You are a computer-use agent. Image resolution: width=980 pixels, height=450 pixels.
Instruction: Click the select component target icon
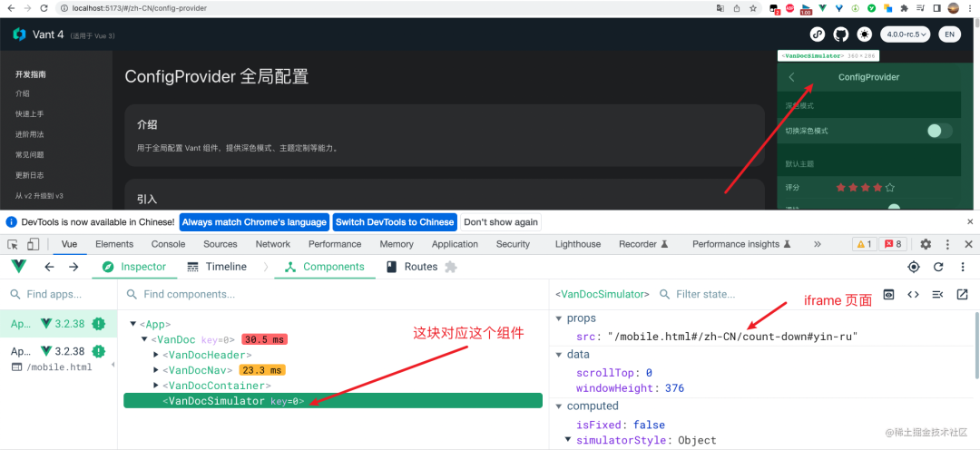[x=914, y=267]
